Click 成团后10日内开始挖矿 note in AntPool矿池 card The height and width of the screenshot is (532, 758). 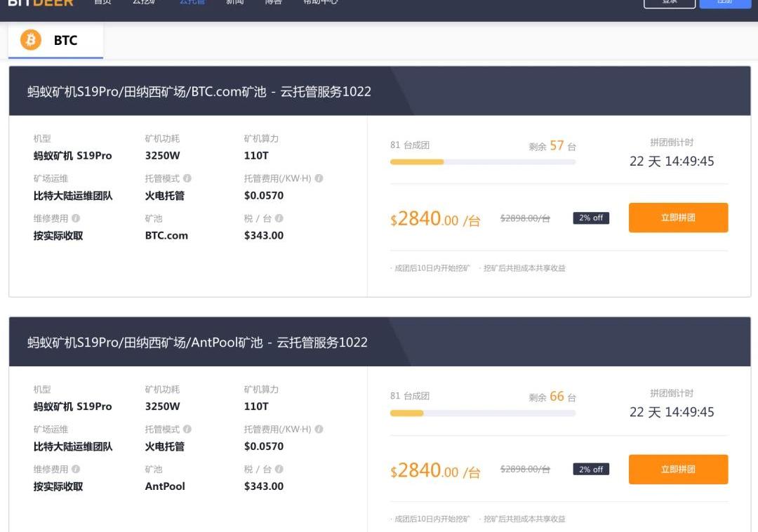(432, 519)
